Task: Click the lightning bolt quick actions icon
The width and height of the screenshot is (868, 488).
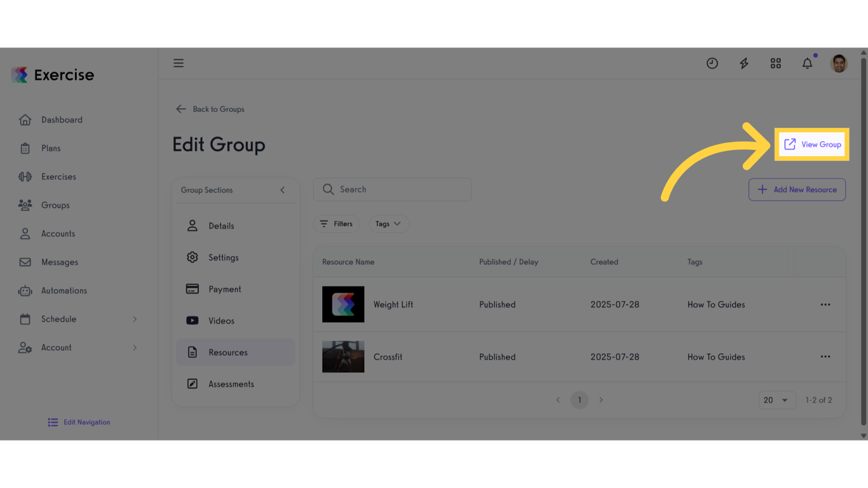Action: coord(744,63)
